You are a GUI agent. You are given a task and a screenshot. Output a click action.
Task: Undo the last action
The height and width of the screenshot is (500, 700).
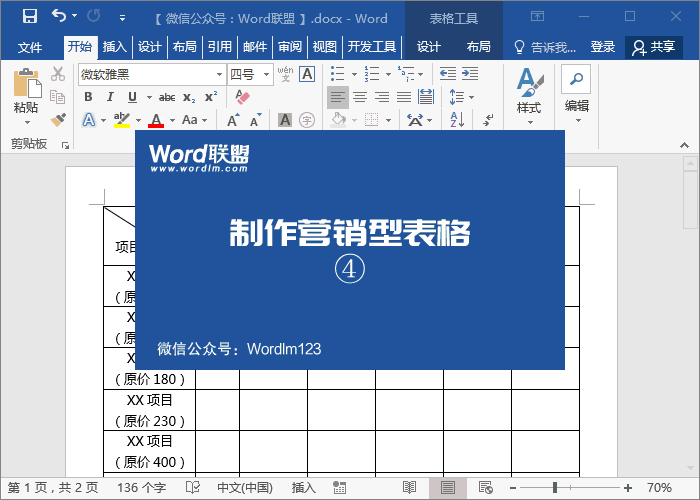point(59,16)
